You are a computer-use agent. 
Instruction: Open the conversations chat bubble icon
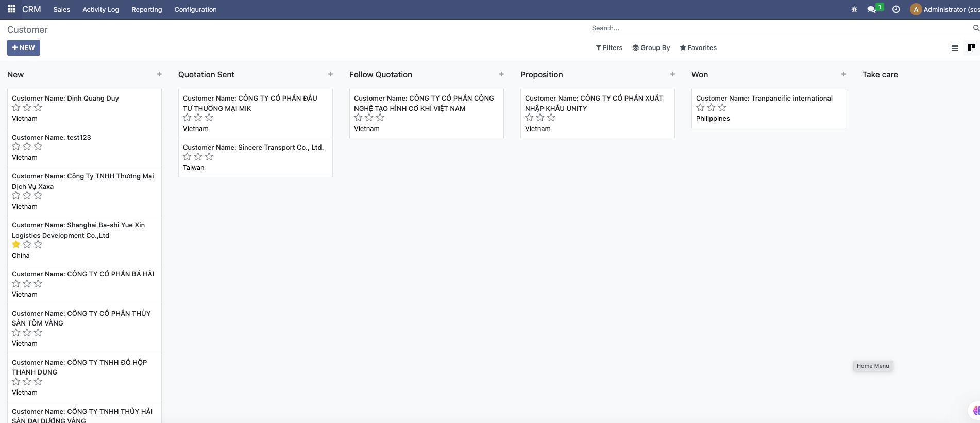[871, 9]
